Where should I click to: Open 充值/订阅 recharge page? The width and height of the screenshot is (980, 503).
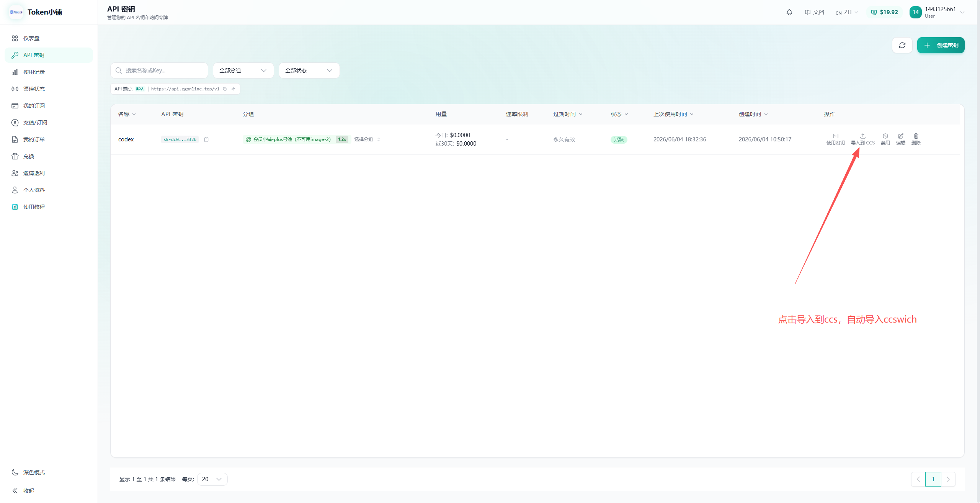coord(49,123)
